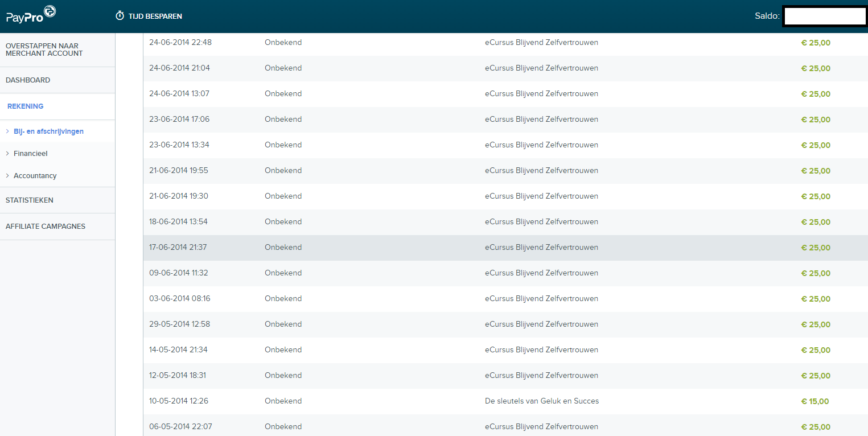Image resolution: width=868 pixels, height=436 pixels.
Task: Select the 21-06-2014 19:30 transaction date
Action: click(x=179, y=196)
